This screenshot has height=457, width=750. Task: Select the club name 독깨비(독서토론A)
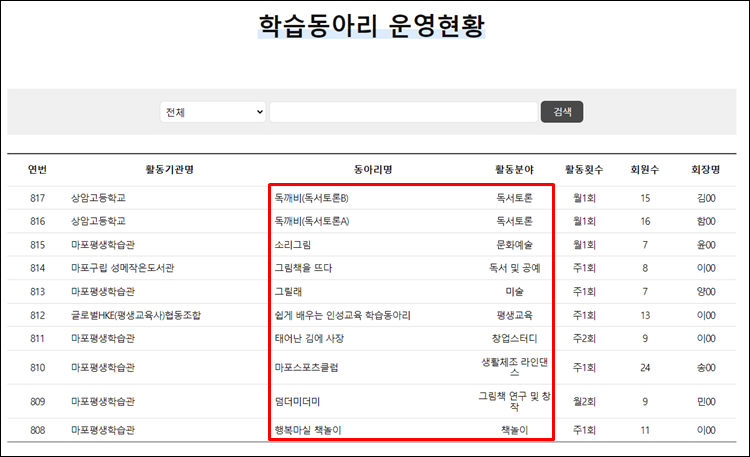(x=312, y=221)
